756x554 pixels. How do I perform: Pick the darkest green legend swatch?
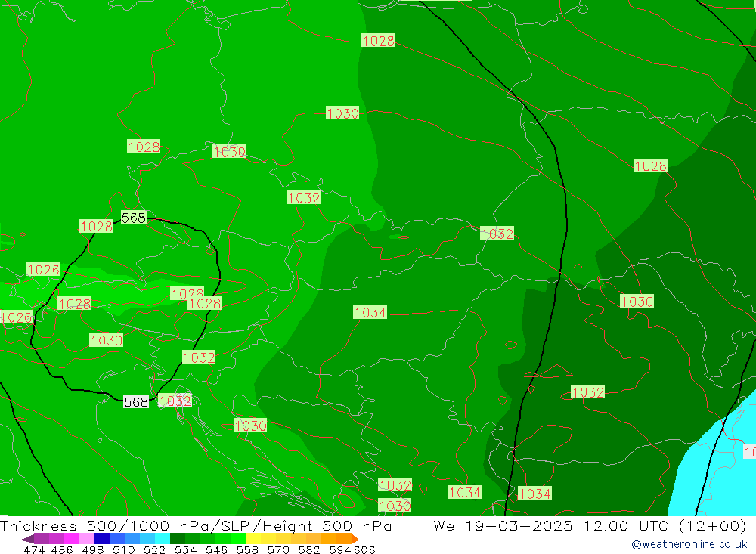(x=178, y=539)
